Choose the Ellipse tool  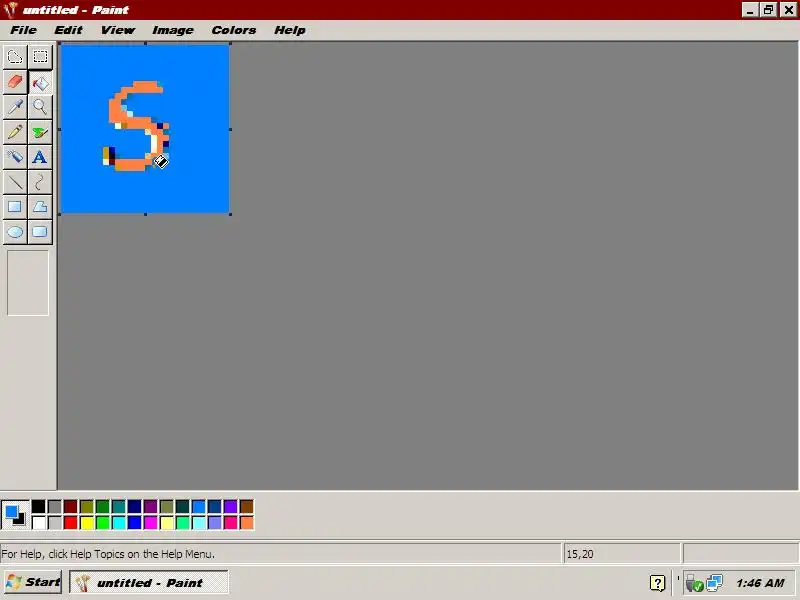15,232
